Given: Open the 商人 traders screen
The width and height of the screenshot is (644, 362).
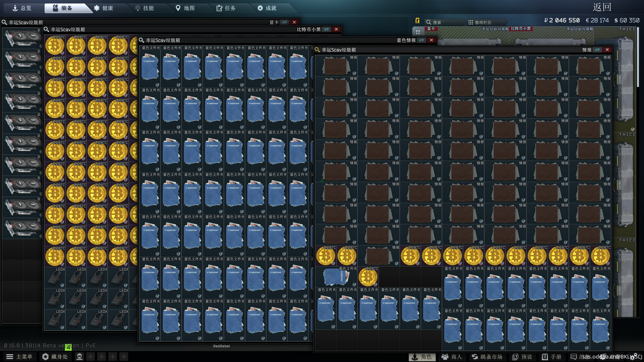Looking at the screenshot, I should click(452, 357).
